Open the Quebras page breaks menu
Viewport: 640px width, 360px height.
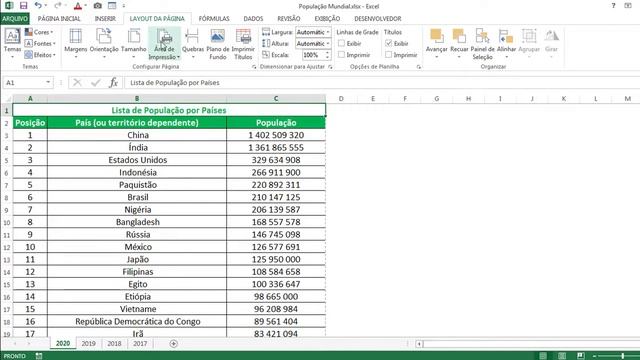(193, 43)
